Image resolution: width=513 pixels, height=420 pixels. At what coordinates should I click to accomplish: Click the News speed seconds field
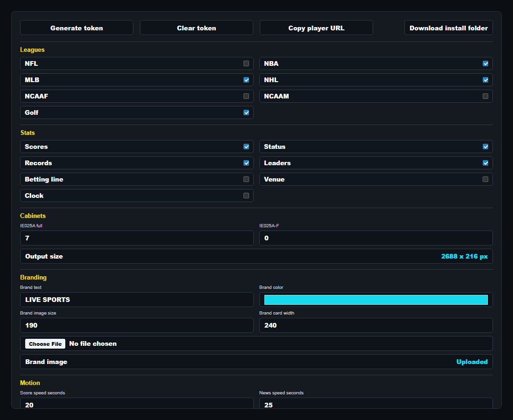click(x=376, y=403)
